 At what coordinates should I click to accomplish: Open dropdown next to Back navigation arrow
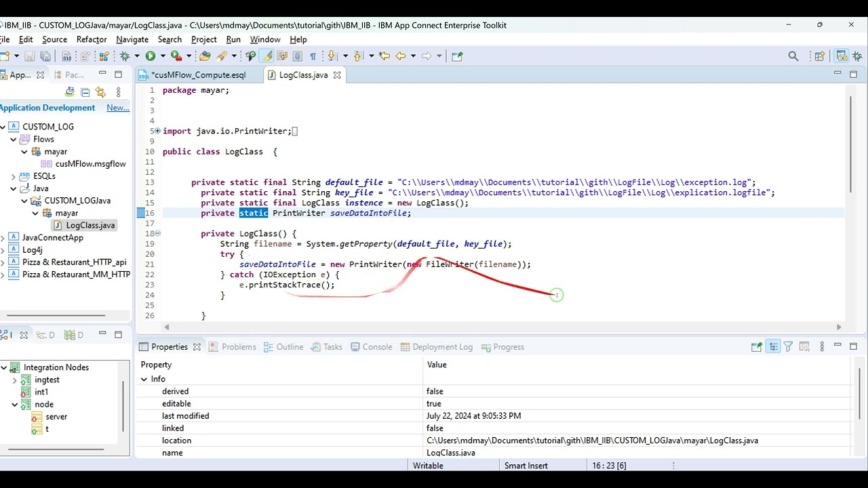412,56
